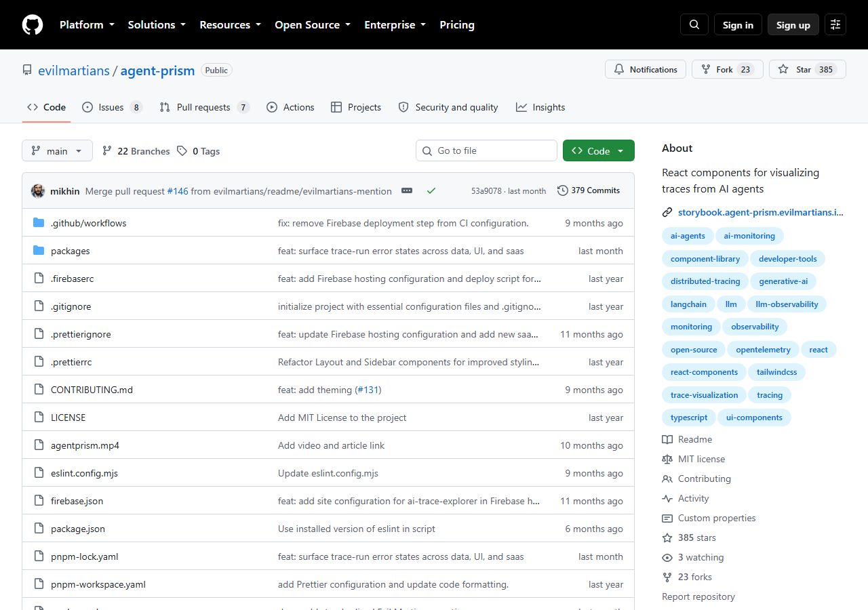Expand the Resources menu
The height and width of the screenshot is (610, 868).
tap(230, 24)
